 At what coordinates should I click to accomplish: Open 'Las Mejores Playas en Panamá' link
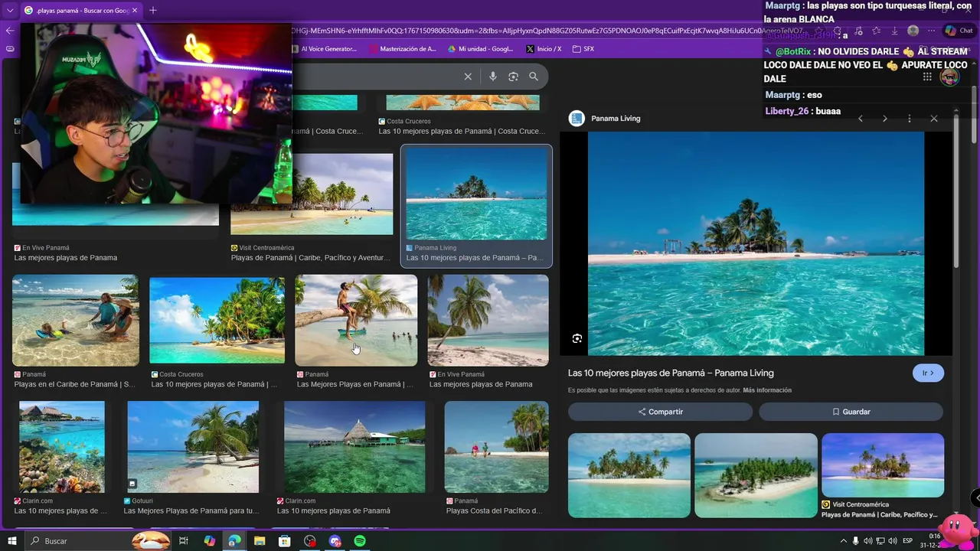(354, 384)
